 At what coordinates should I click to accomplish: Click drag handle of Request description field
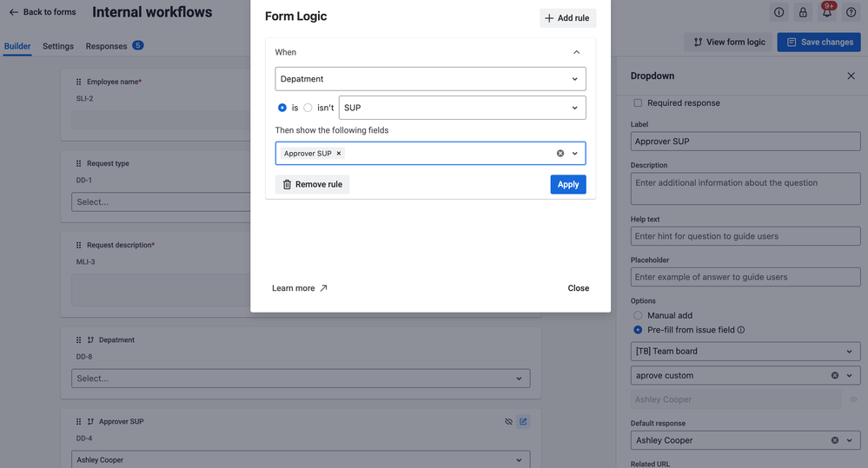(x=78, y=245)
